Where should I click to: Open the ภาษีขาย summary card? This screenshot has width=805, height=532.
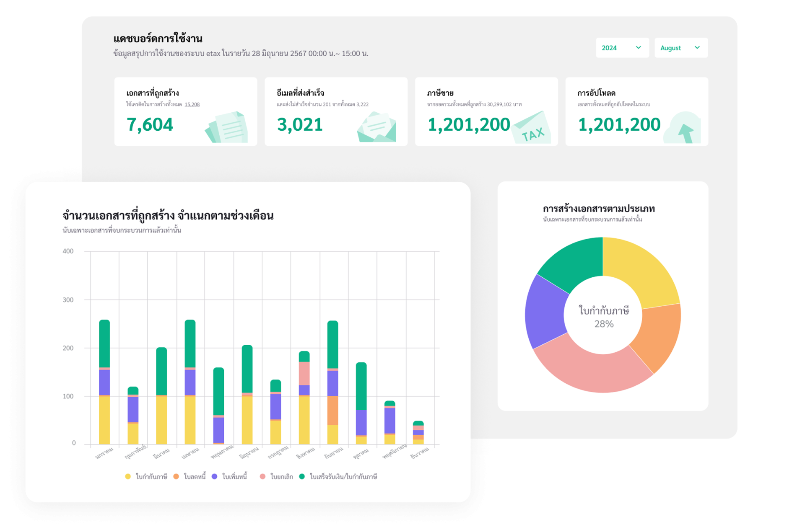[486, 111]
